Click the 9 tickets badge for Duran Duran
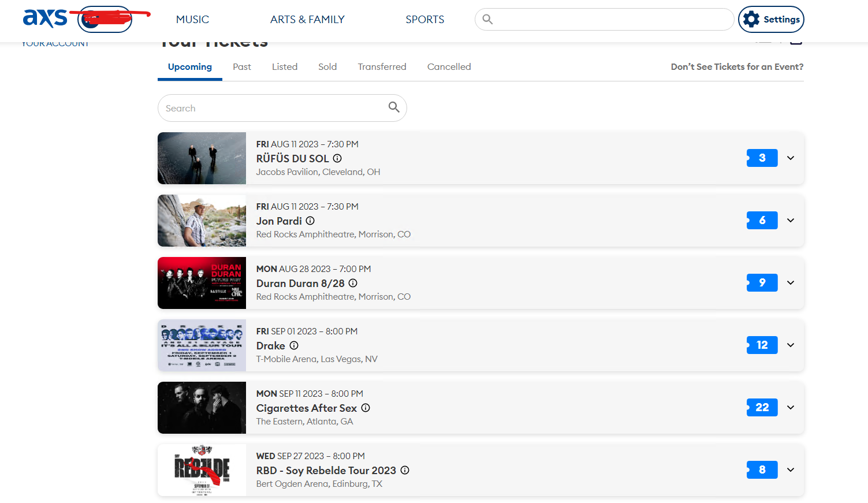 click(762, 282)
